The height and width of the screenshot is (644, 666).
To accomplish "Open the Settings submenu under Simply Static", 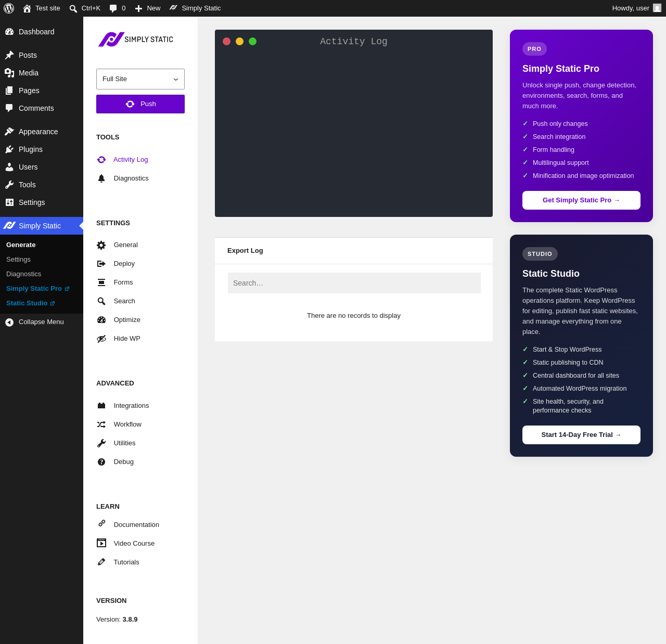I will pos(18,260).
